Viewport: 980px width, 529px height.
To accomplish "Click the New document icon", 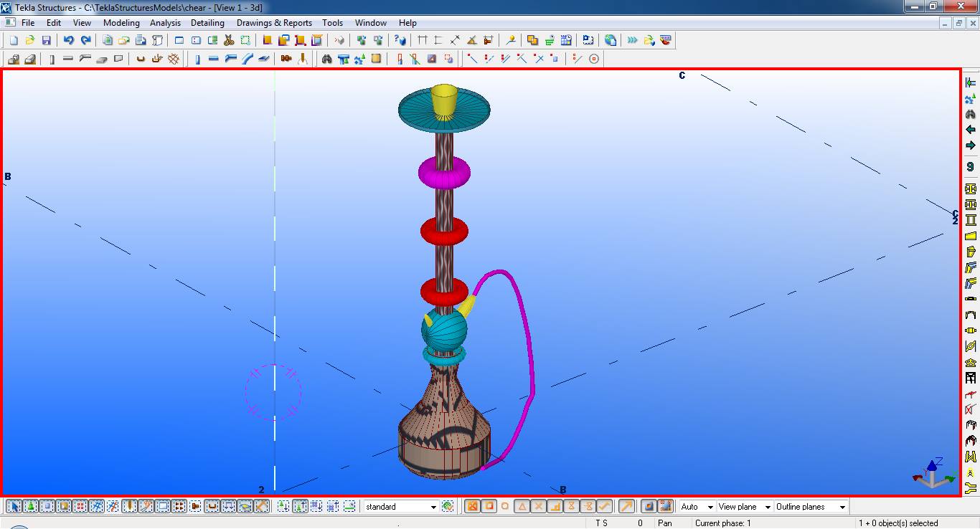I will click(14, 41).
